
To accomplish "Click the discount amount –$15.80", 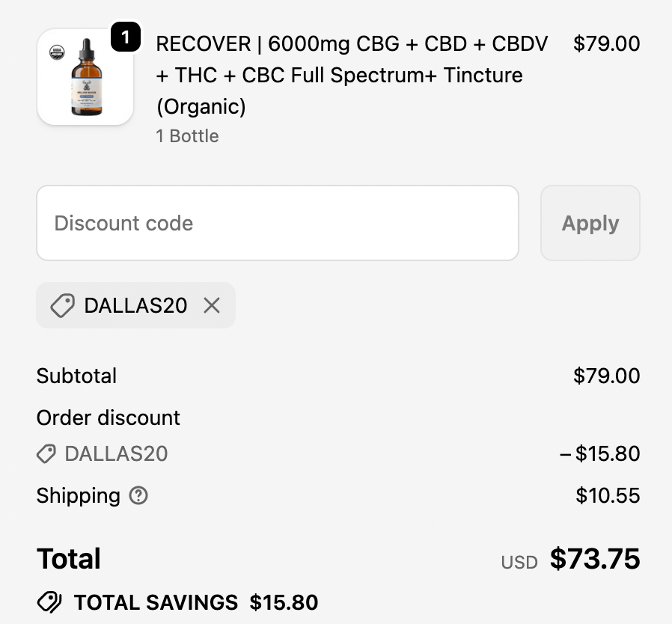I will click(600, 453).
